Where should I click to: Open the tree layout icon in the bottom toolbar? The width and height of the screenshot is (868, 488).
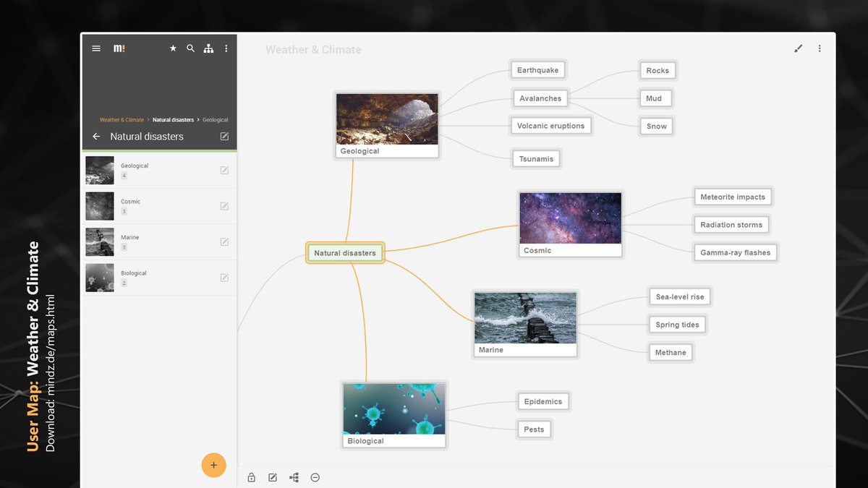click(x=294, y=477)
